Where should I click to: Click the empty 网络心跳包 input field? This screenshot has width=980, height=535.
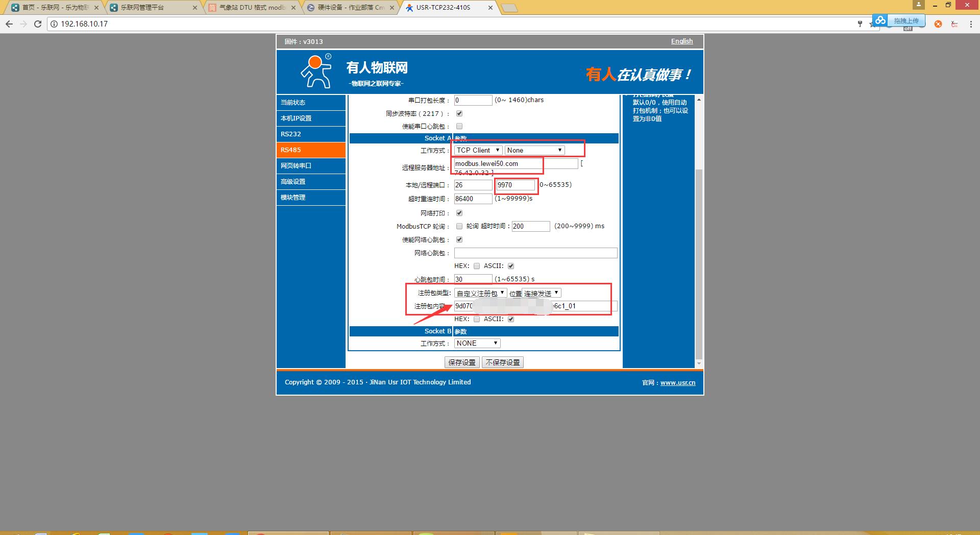(536, 253)
